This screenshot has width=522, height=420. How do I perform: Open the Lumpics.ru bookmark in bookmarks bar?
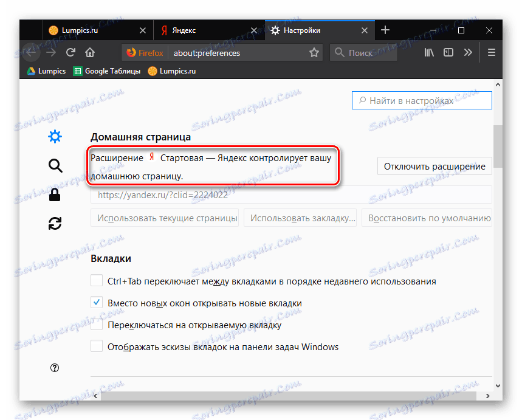[172, 71]
